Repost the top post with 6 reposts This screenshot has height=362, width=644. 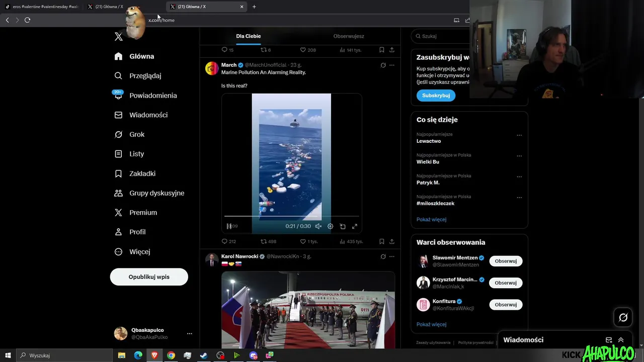pyautogui.click(x=266, y=50)
